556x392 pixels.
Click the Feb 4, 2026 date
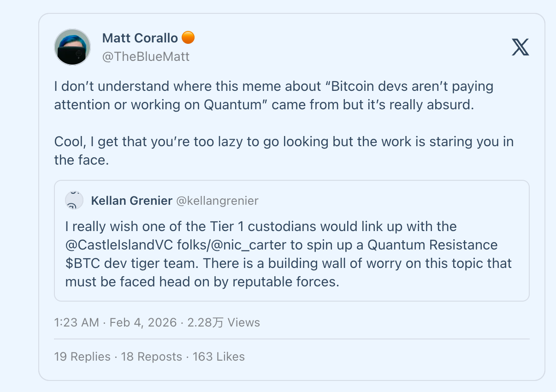point(143,322)
